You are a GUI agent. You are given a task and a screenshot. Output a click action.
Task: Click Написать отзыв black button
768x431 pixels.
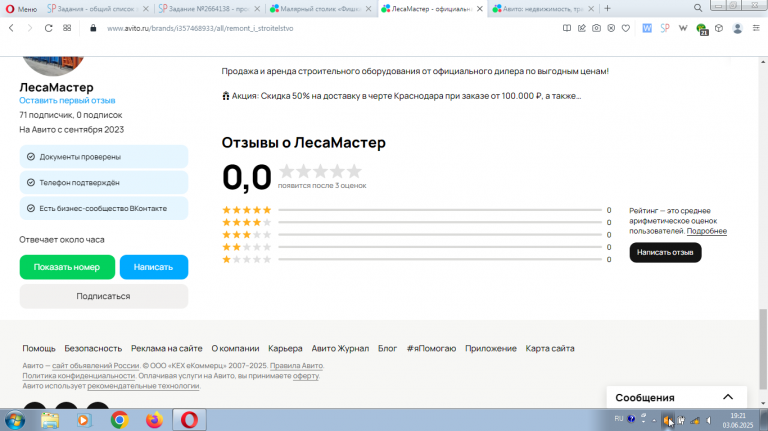665,252
